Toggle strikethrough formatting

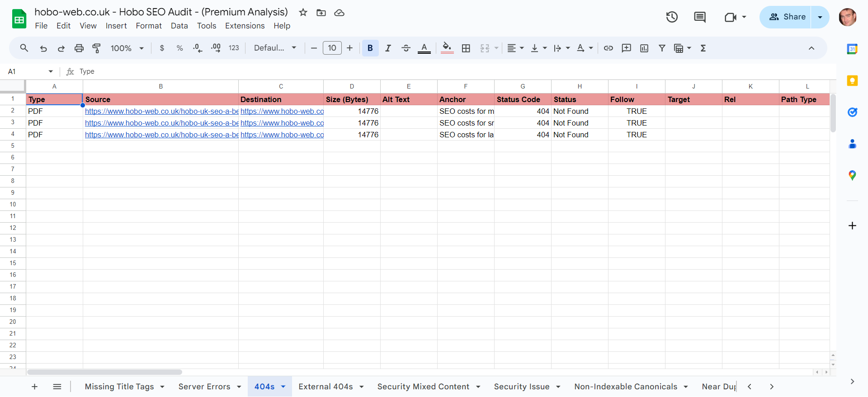(x=406, y=48)
